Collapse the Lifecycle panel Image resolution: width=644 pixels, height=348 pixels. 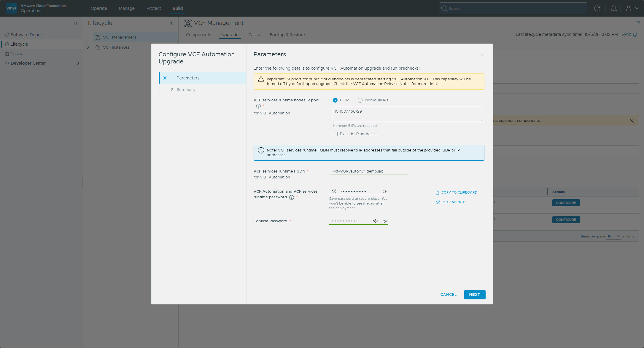pyautogui.click(x=171, y=23)
